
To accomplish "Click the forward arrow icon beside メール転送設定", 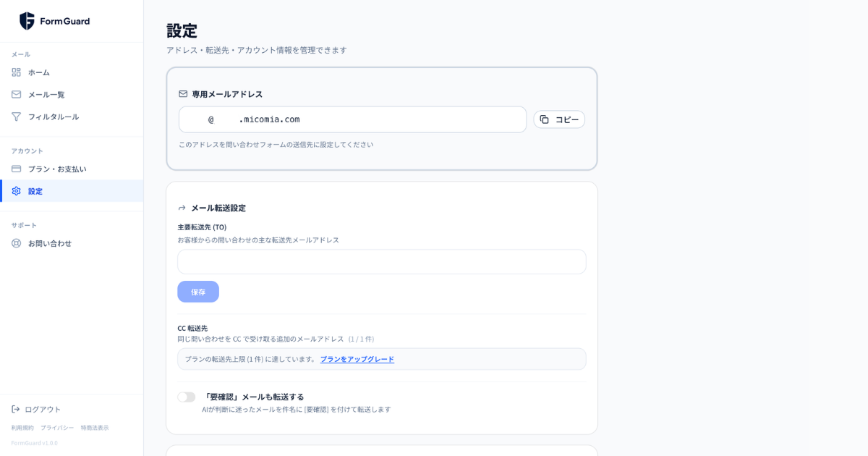I will (x=182, y=208).
